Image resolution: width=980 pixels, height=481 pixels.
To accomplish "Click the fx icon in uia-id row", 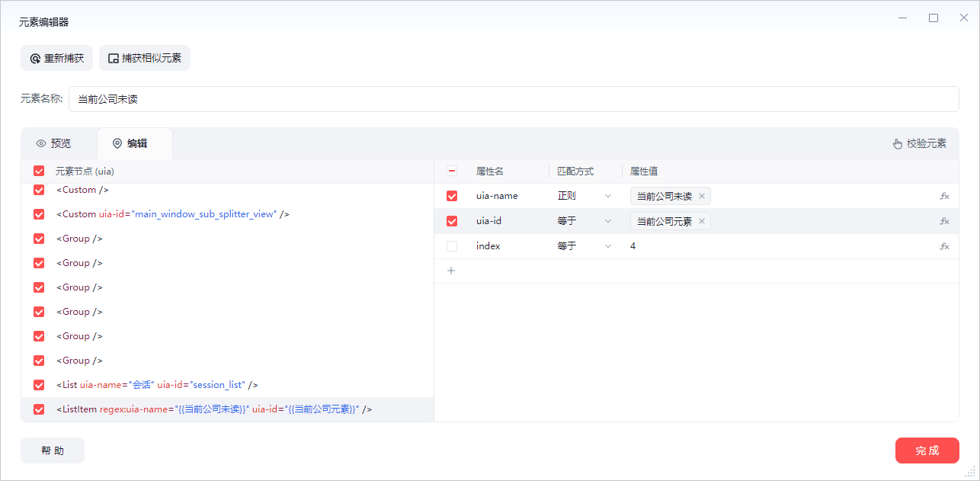I will point(944,221).
